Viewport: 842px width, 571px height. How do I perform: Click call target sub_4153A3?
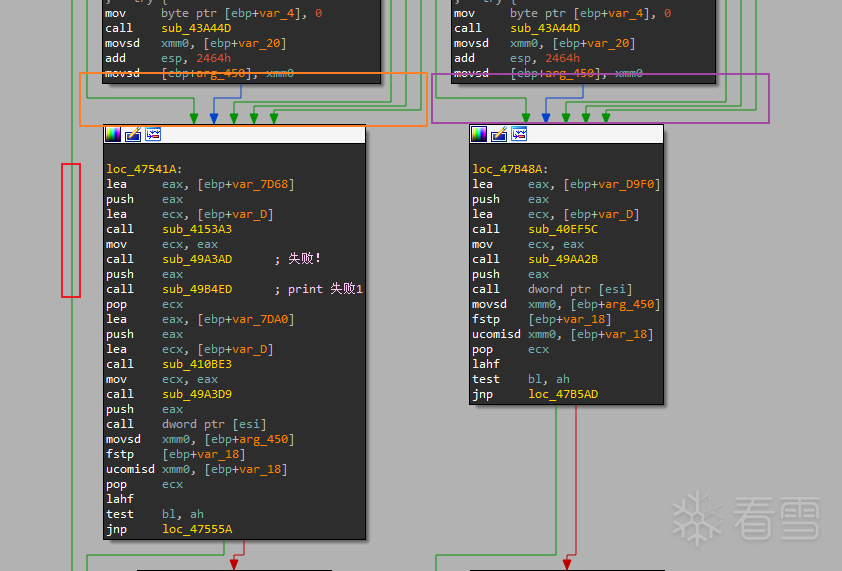[197, 229]
